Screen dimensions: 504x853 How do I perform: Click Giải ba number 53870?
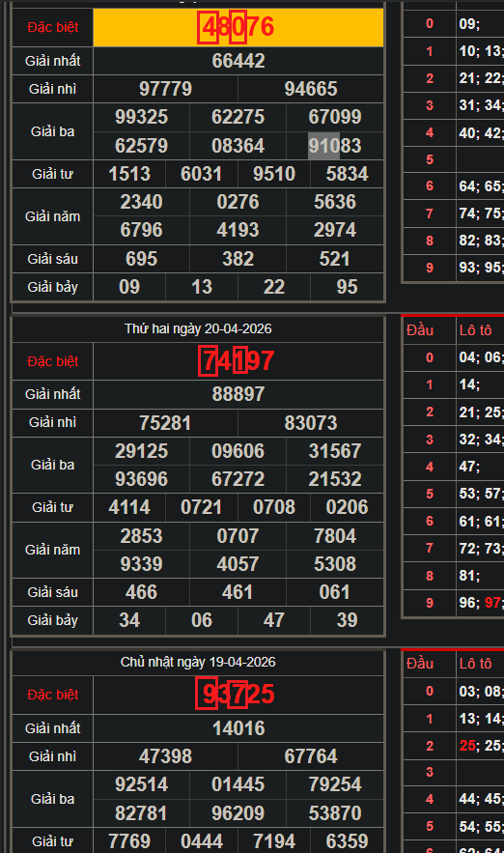tap(335, 813)
